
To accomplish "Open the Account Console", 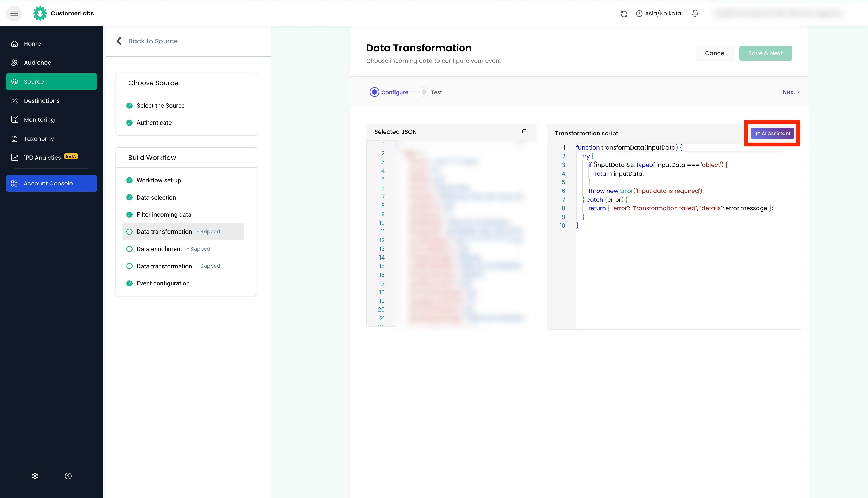I will [52, 183].
